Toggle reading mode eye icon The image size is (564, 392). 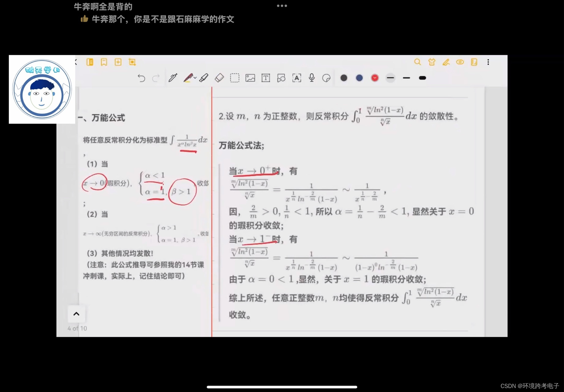point(460,62)
